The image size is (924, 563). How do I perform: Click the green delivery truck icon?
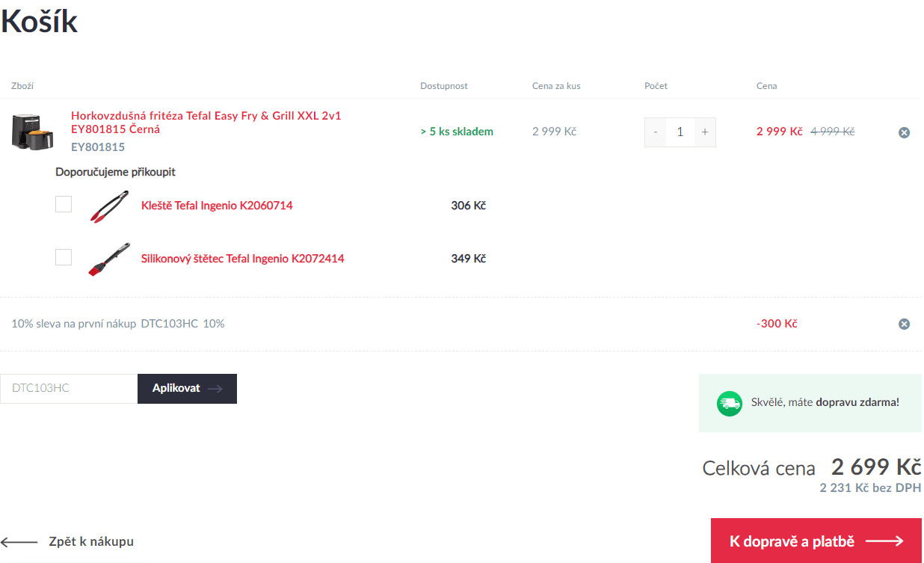pyautogui.click(x=730, y=403)
